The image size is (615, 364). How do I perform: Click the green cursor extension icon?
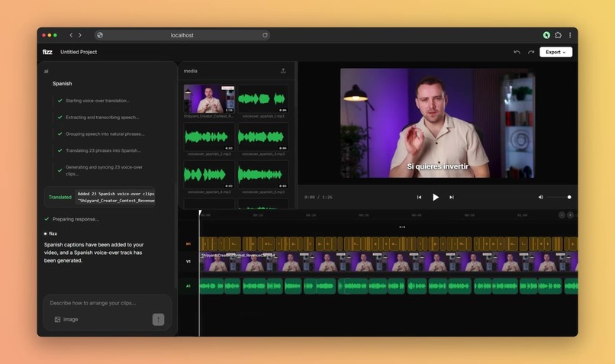click(x=546, y=35)
